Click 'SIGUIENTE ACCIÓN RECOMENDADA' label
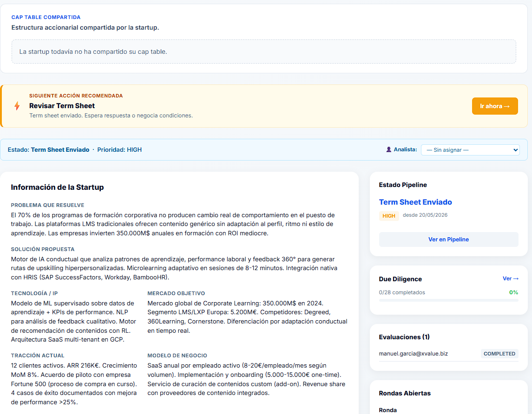Viewport: 532px width, 414px height. [76, 96]
